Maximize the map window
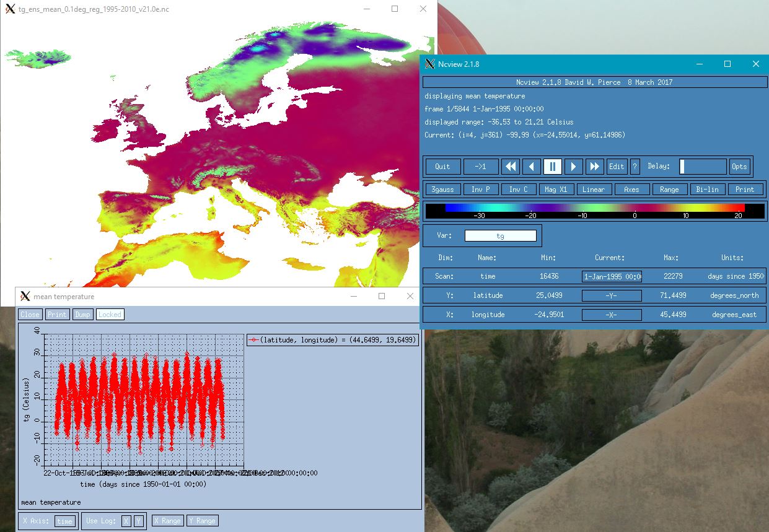The image size is (769, 532). (395, 9)
